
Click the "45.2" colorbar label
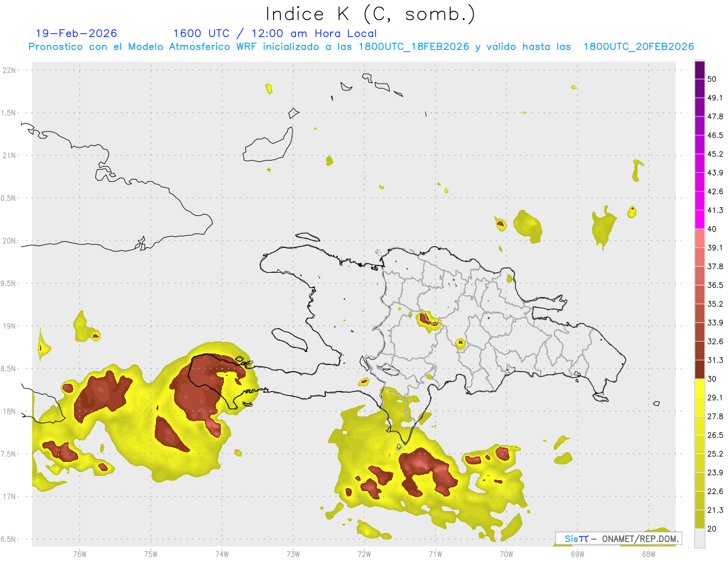(x=715, y=154)
